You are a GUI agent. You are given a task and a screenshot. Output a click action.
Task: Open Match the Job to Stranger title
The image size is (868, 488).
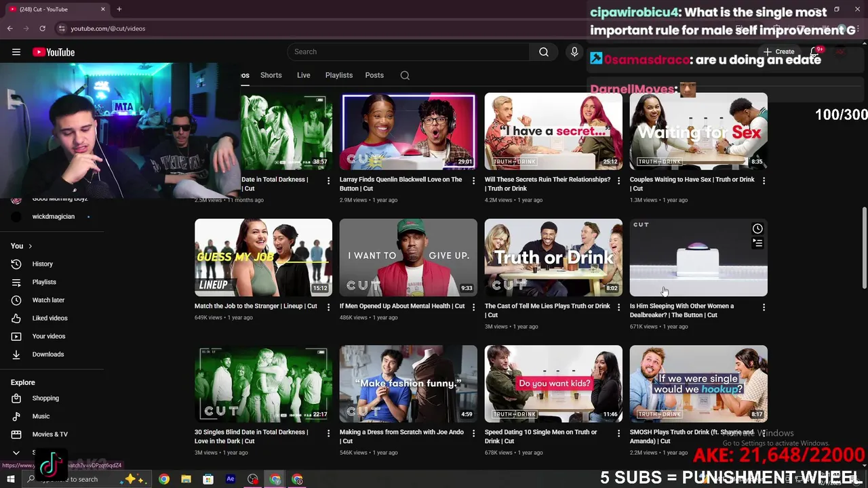pyautogui.click(x=256, y=306)
